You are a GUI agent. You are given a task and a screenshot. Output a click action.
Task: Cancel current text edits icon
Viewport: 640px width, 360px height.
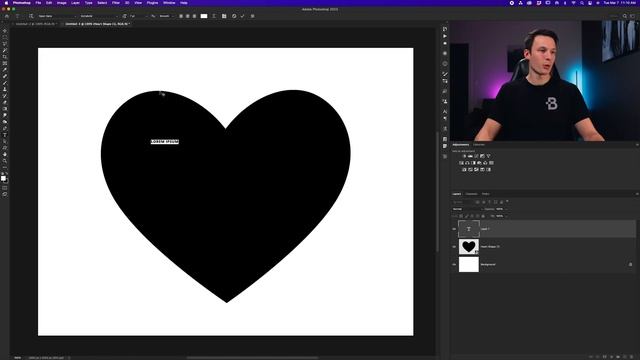click(234, 16)
